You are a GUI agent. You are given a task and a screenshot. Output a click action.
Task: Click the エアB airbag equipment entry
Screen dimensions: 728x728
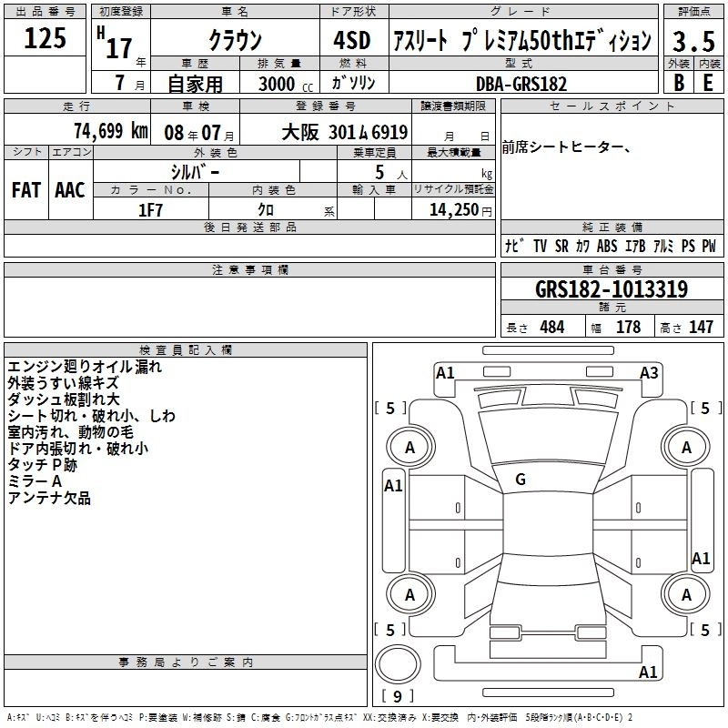click(x=634, y=246)
